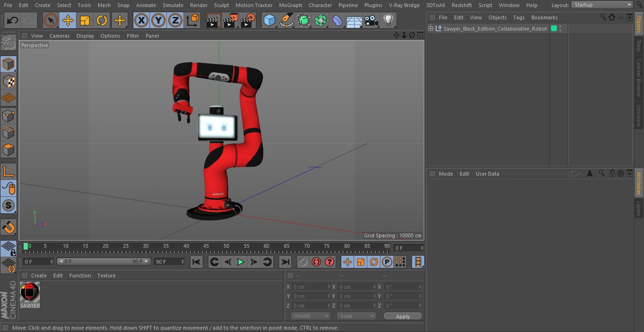Expand Sawyer_Black_Edition_Collaborative_Robot object tree

click(430, 29)
